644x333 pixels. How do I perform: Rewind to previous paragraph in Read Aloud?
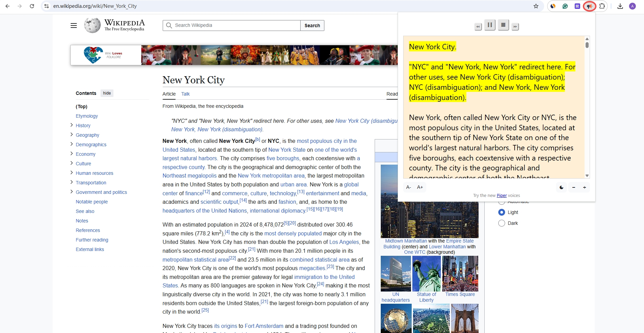(478, 27)
